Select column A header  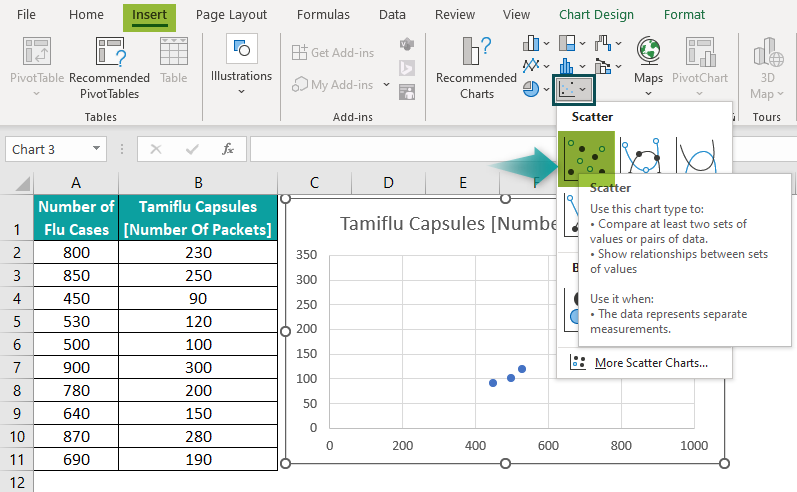pyautogui.click(x=76, y=183)
